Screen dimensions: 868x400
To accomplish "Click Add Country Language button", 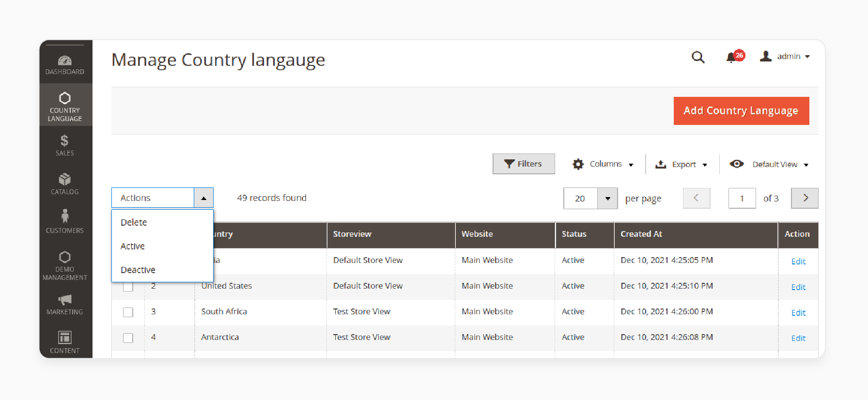I will tap(741, 111).
